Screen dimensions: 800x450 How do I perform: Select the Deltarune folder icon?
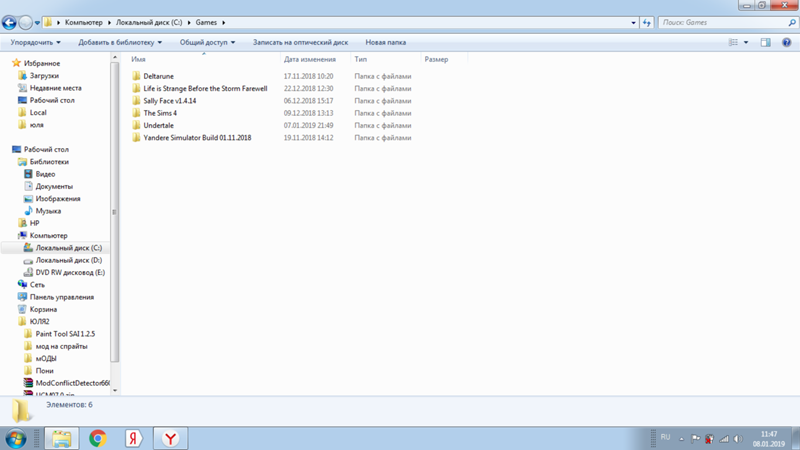136,76
